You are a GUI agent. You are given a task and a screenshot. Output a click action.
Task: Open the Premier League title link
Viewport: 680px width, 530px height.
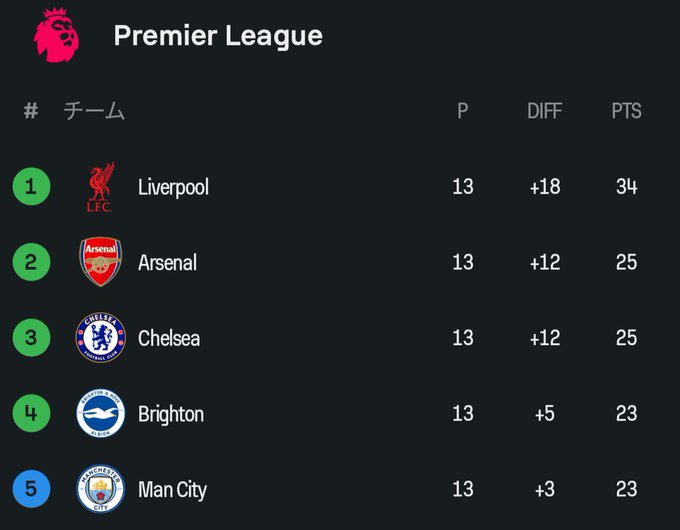point(218,36)
